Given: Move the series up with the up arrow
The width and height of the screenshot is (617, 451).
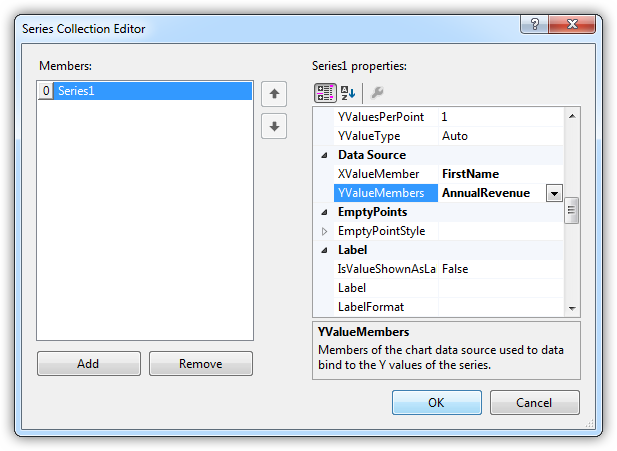Looking at the screenshot, I should [273, 94].
